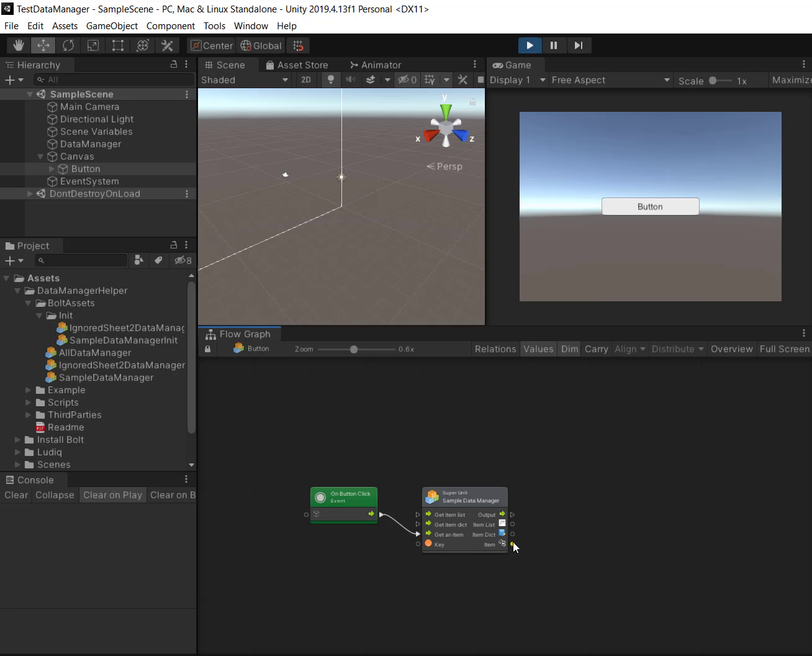Select the Transform tool
This screenshot has width=812, height=656.
click(x=143, y=45)
